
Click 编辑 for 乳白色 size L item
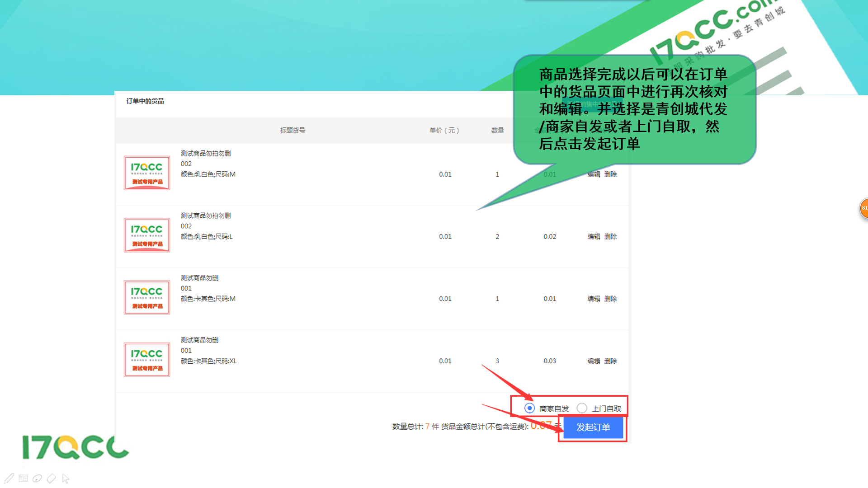click(594, 236)
